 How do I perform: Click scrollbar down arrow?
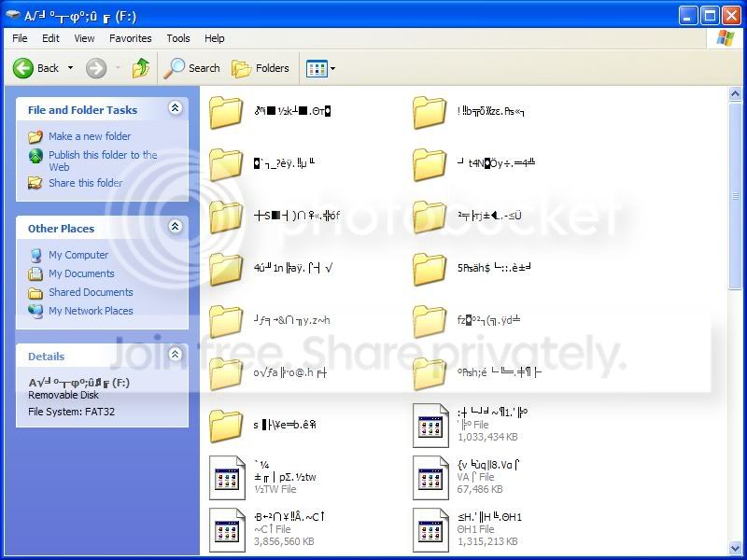736,548
